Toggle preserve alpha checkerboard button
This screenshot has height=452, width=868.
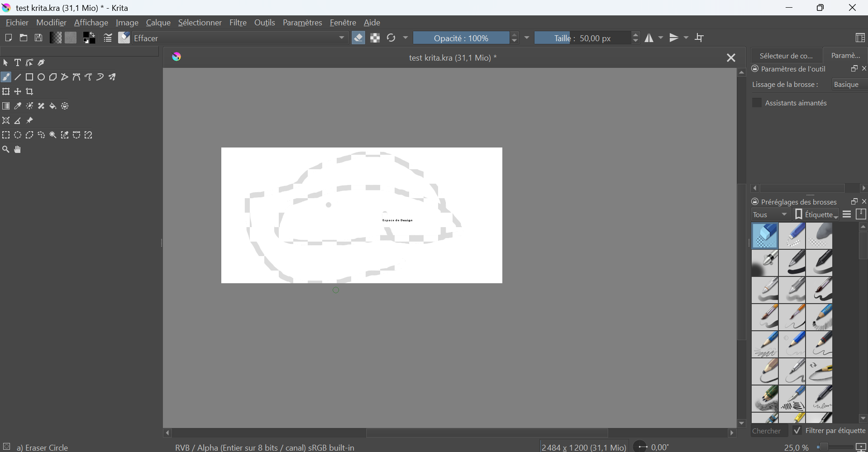click(375, 38)
